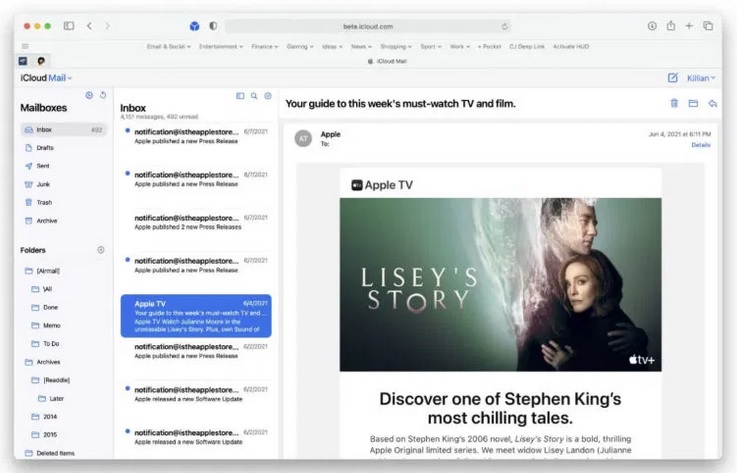This screenshot has width=737, height=473.
Task: Expand the Entertainment bookmarks folder
Action: [x=221, y=47]
